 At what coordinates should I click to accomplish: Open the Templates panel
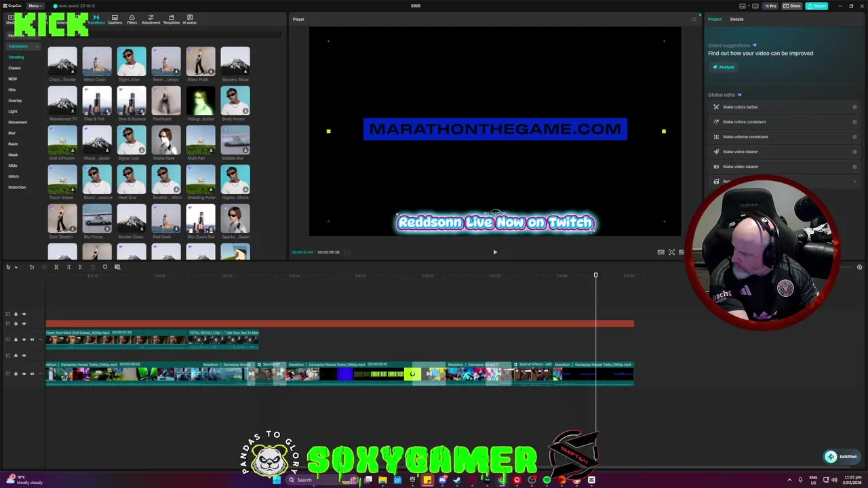pos(171,19)
